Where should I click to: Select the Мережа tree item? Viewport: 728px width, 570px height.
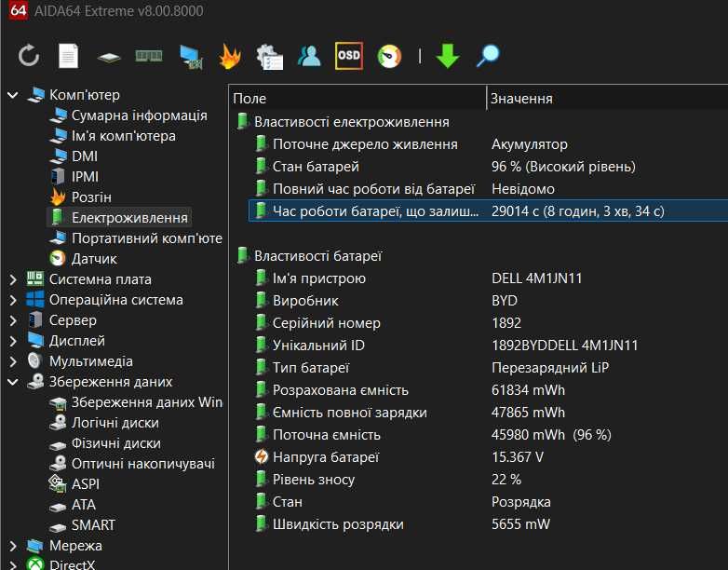click(64, 546)
